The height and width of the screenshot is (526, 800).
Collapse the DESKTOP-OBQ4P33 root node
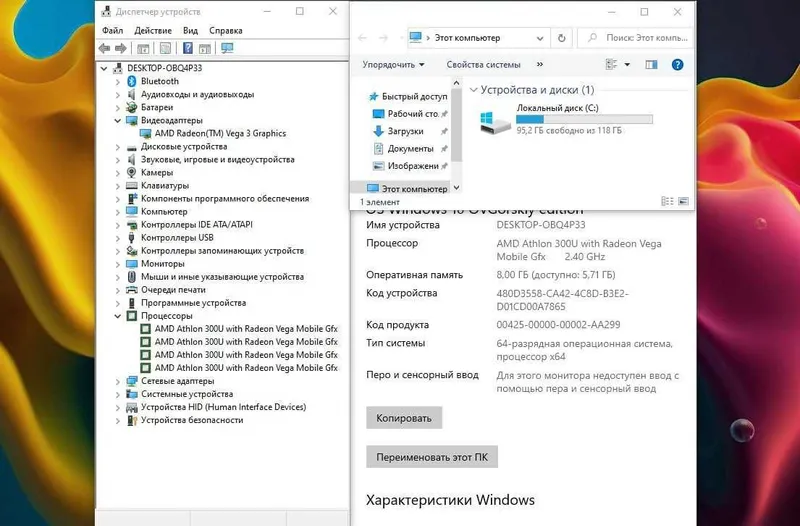click(x=105, y=68)
